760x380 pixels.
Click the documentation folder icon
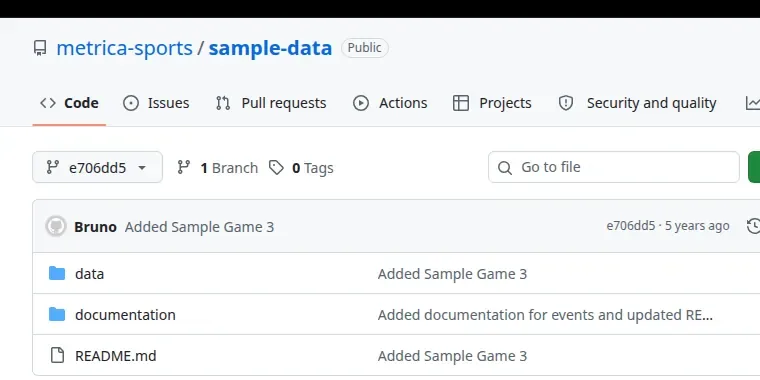pyautogui.click(x=57, y=315)
